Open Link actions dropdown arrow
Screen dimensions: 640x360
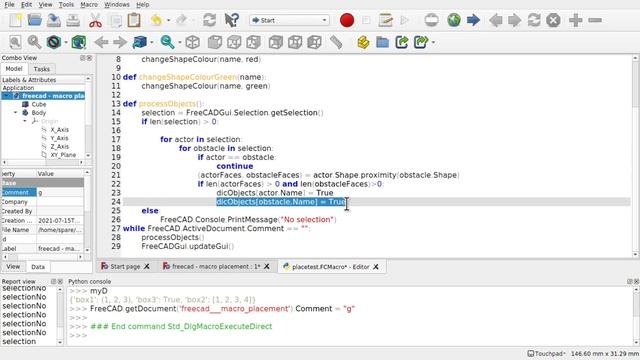point(433,42)
